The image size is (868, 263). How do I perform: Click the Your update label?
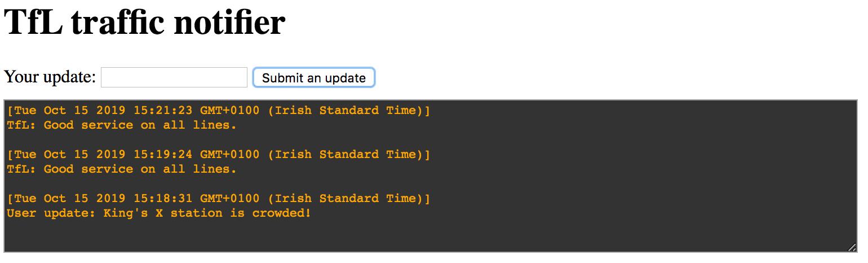[50, 77]
